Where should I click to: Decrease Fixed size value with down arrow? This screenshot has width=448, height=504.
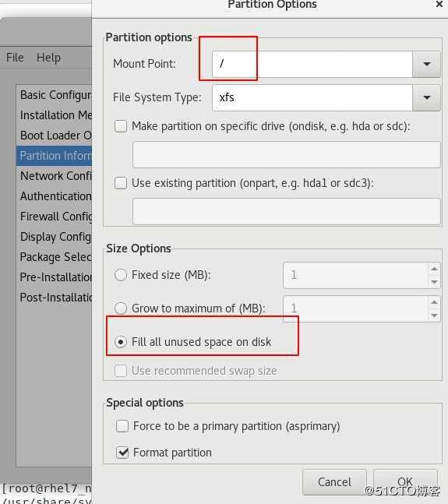coord(434,282)
